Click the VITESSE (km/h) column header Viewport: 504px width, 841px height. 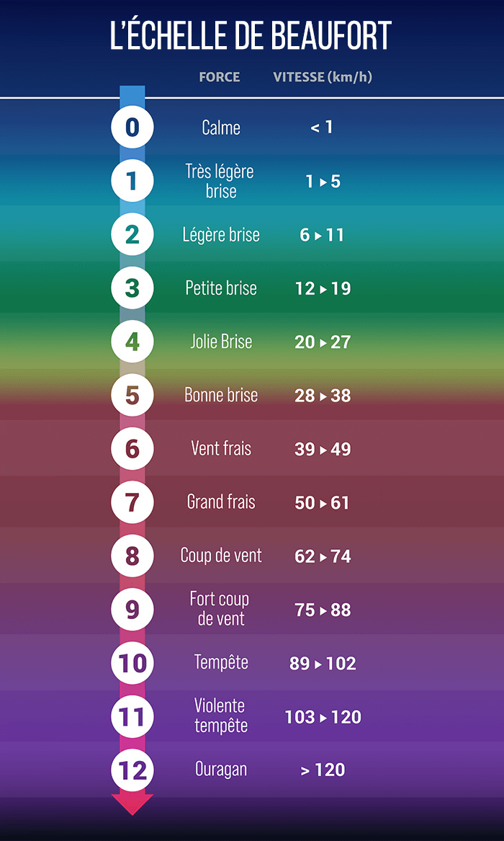323,77
